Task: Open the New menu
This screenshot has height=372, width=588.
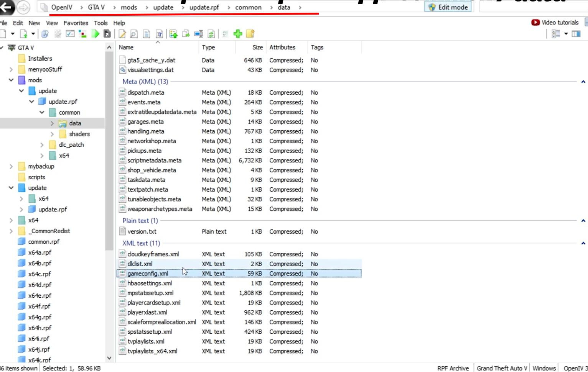Action: 34,23
